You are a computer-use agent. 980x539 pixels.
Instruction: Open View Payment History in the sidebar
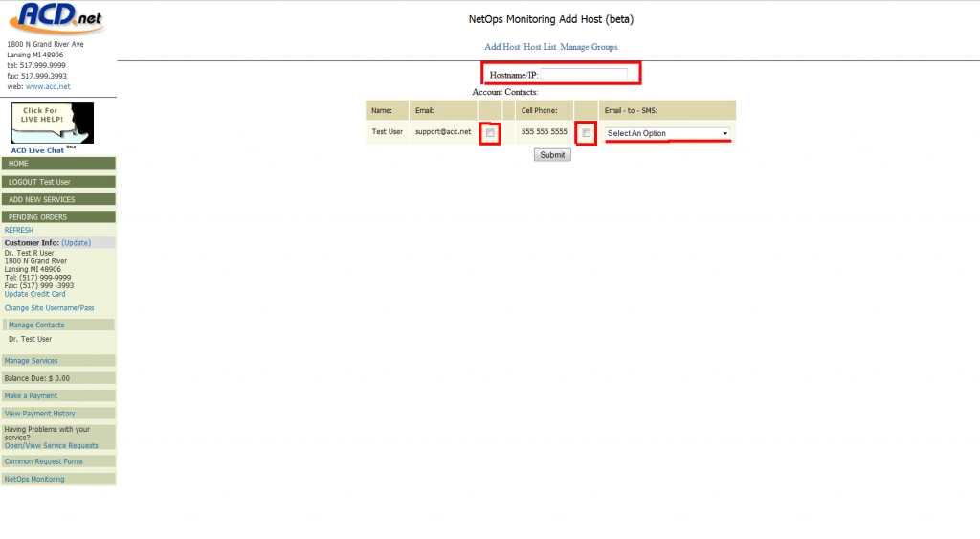tap(39, 414)
